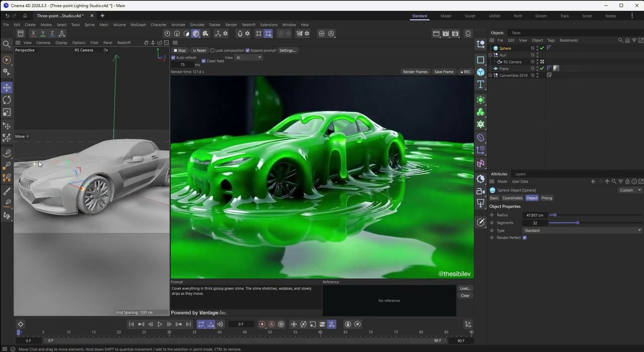The width and height of the screenshot is (644, 352).
Task: Select the Move tool in left toolbar
Action: (x=7, y=87)
